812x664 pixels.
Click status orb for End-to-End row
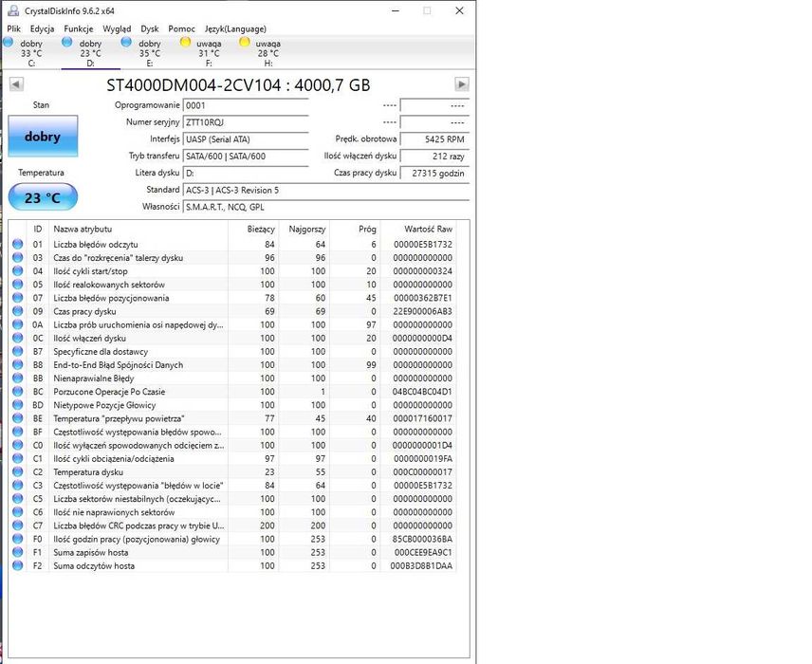pyautogui.click(x=18, y=364)
